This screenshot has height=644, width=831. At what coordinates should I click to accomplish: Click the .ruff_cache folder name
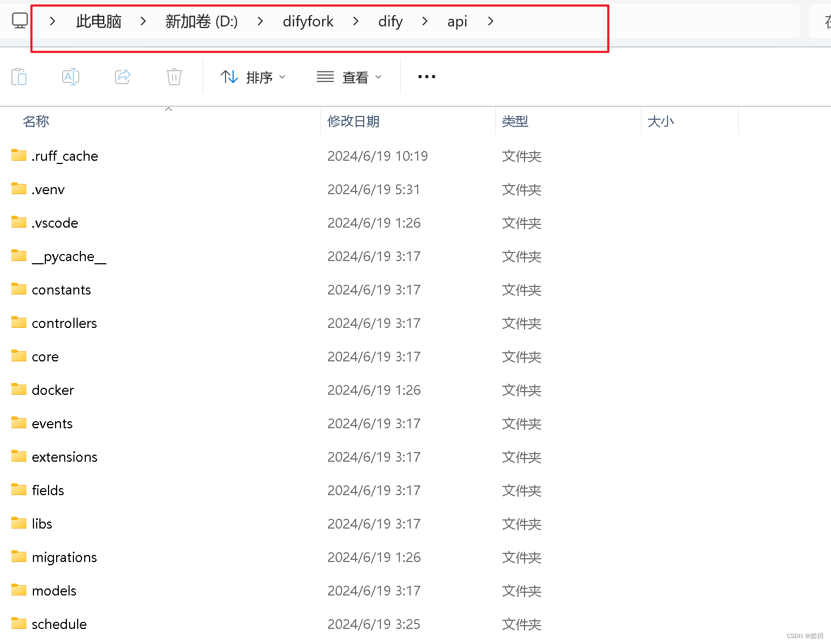[65, 156]
